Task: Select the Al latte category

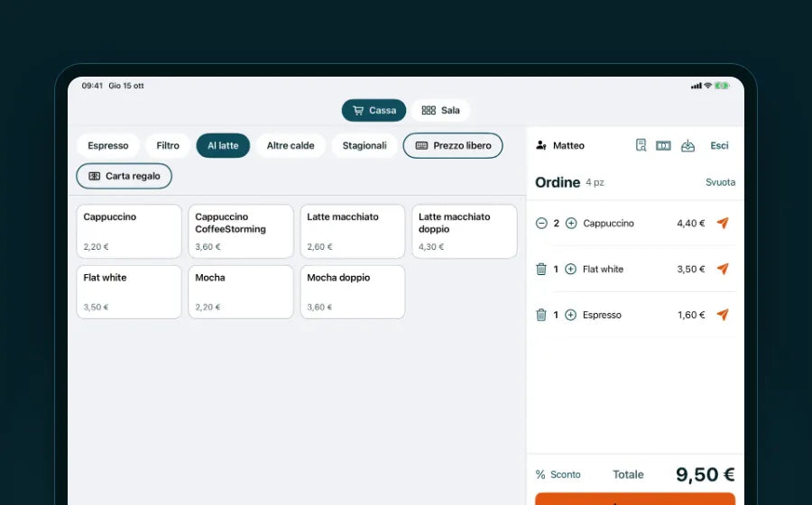Action: click(223, 145)
